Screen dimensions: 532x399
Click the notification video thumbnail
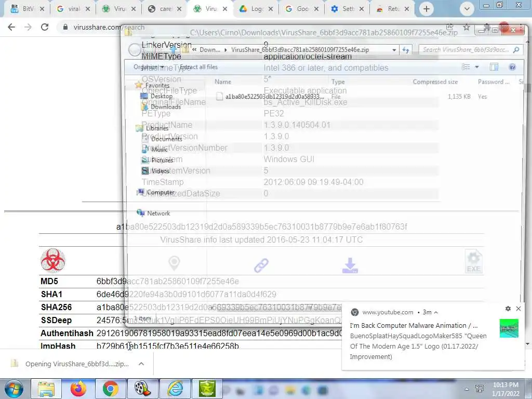509,328
